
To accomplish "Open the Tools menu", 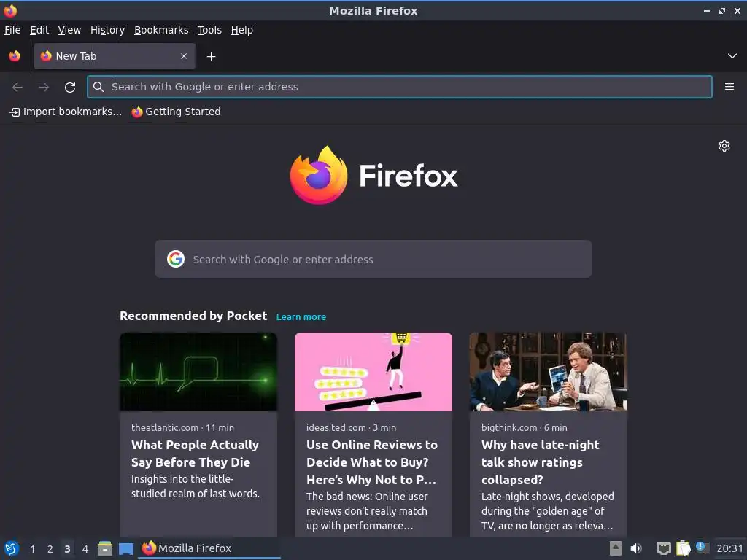I will click(x=209, y=30).
